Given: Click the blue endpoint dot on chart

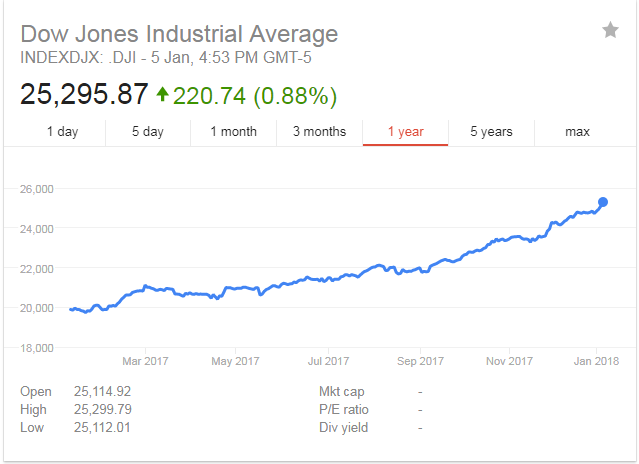Looking at the screenshot, I should 603,203.
